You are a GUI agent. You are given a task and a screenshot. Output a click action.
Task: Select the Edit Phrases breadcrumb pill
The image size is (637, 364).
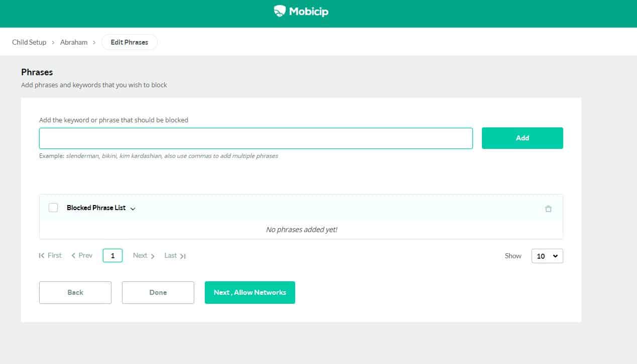point(130,42)
